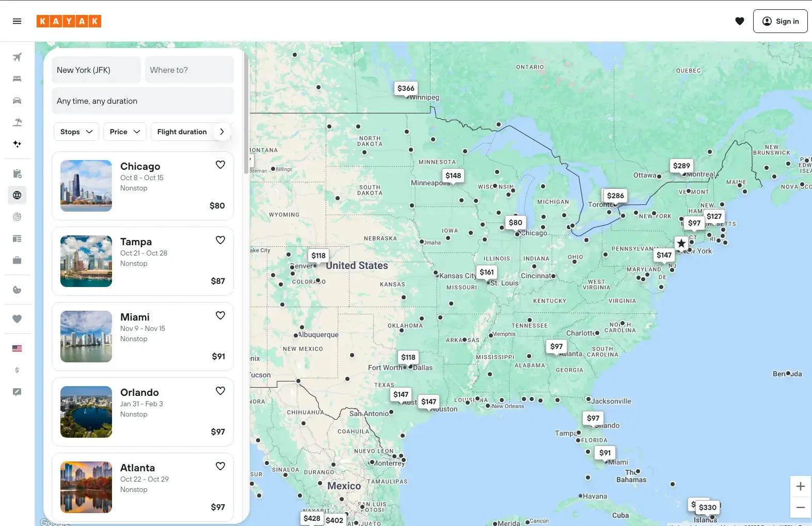Expand the Stops filter dropdown

[76, 132]
